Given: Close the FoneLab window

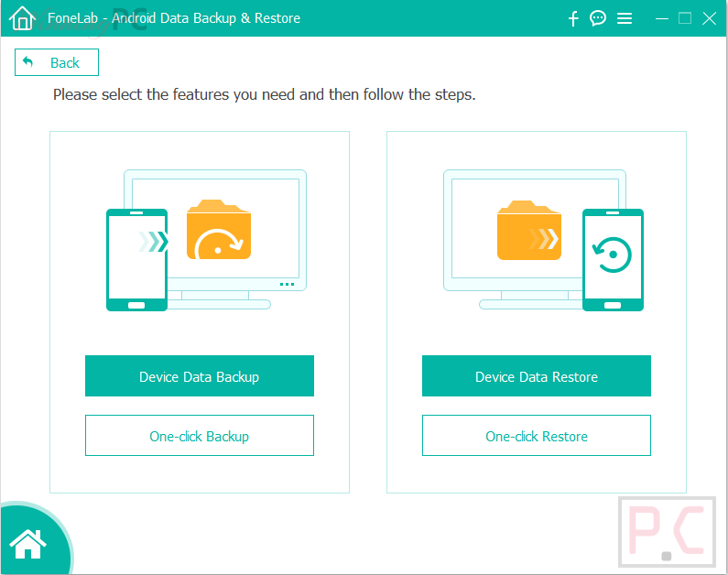Looking at the screenshot, I should tap(709, 18).
